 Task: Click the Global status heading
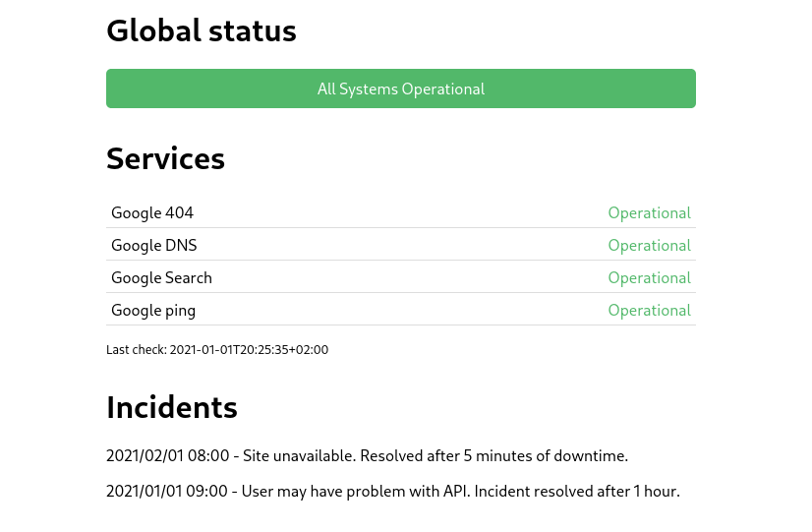(x=201, y=30)
